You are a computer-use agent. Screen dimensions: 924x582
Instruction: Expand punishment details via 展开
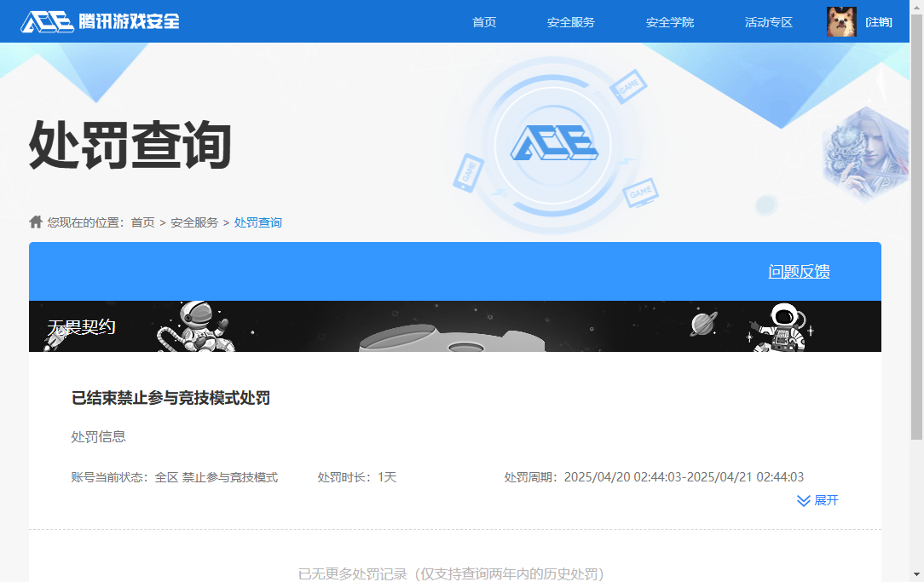click(826, 500)
